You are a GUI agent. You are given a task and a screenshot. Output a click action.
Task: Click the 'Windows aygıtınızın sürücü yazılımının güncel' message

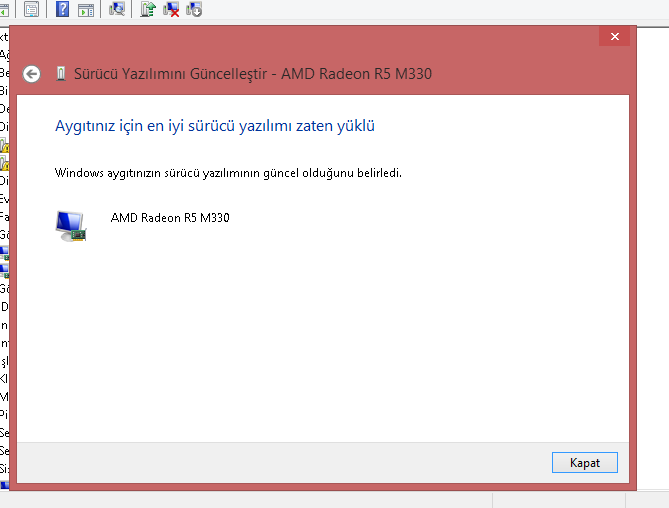pos(228,173)
